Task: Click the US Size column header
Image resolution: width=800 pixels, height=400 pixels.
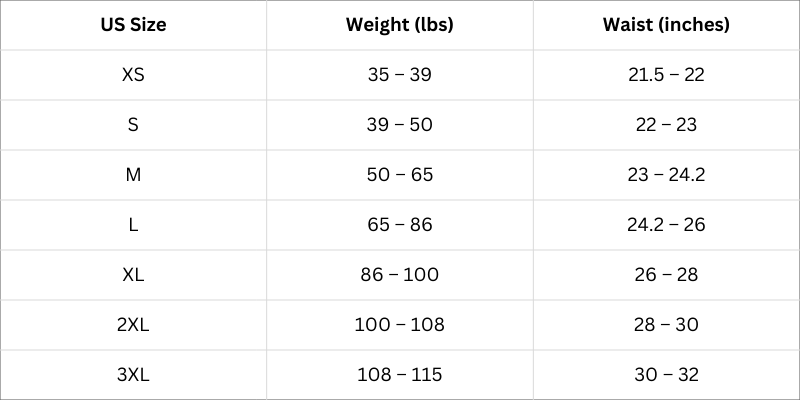Action: point(133,25)
